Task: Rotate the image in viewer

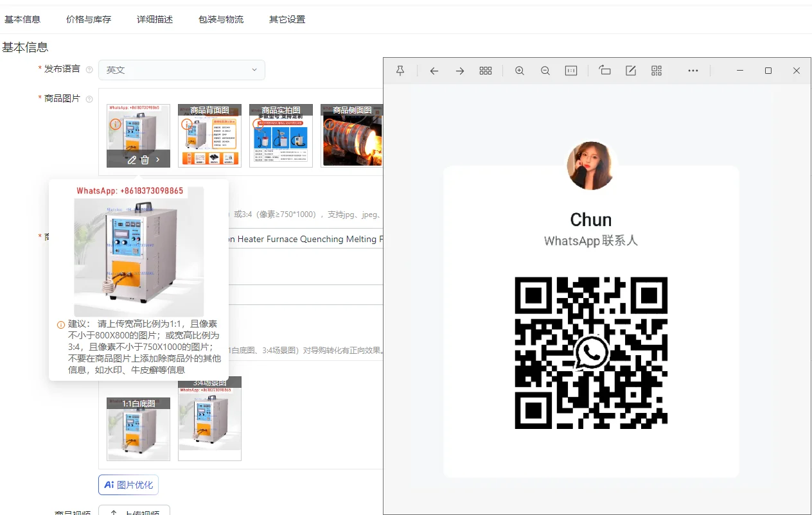Action: tap(605, 71)
